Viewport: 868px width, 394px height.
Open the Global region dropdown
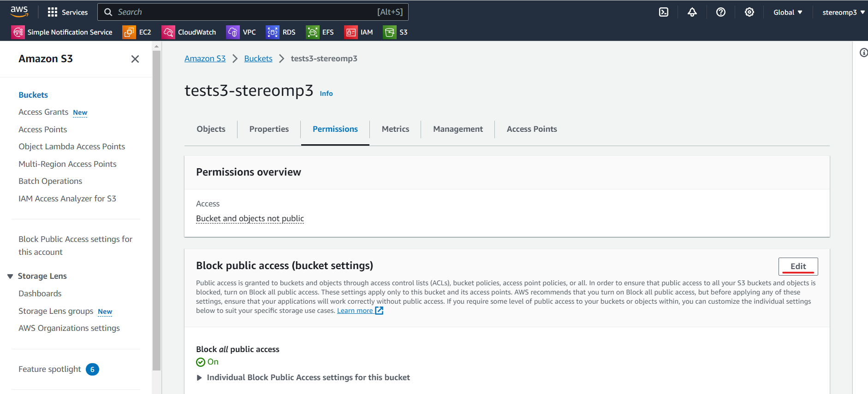point(788,12)
